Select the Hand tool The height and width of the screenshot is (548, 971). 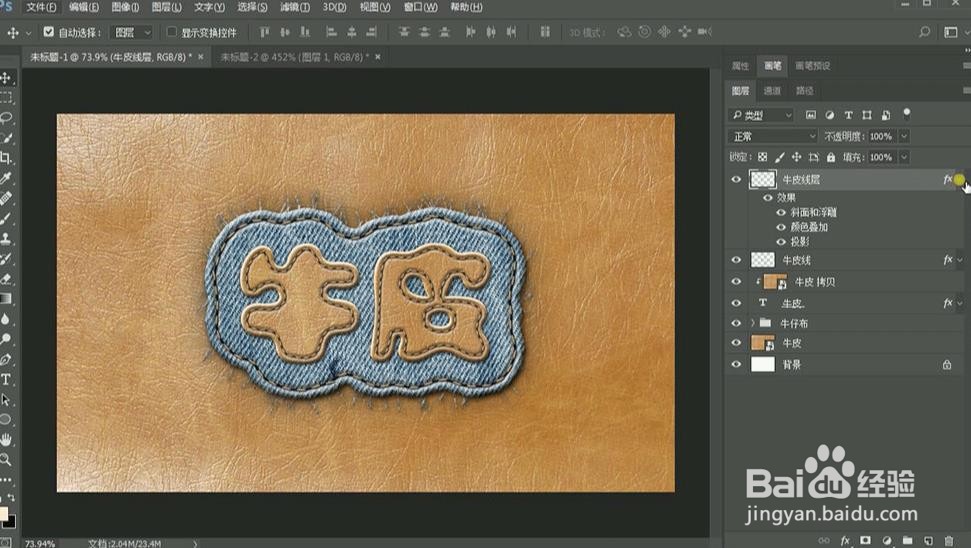6,440
